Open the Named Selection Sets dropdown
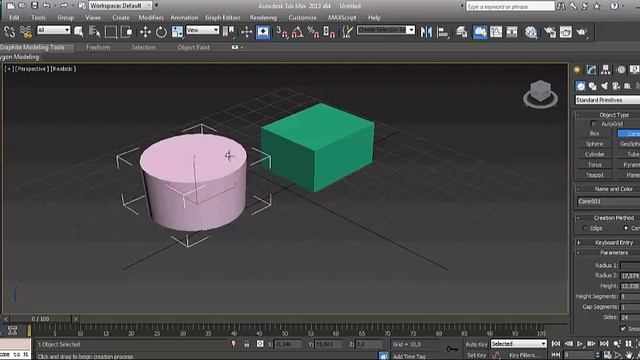The image size is (640, 360). pos(386,30)
